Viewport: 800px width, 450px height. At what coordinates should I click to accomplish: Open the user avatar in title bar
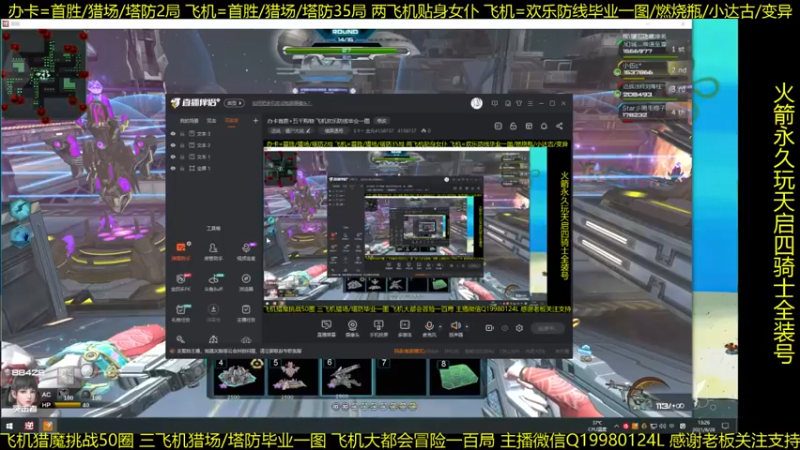tap(477, 103)
